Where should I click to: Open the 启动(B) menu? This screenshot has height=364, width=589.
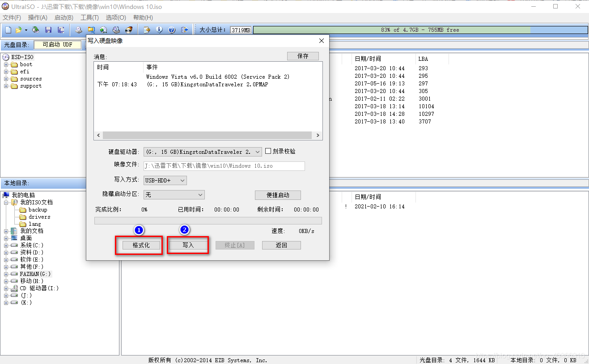(x=64, y=17)
